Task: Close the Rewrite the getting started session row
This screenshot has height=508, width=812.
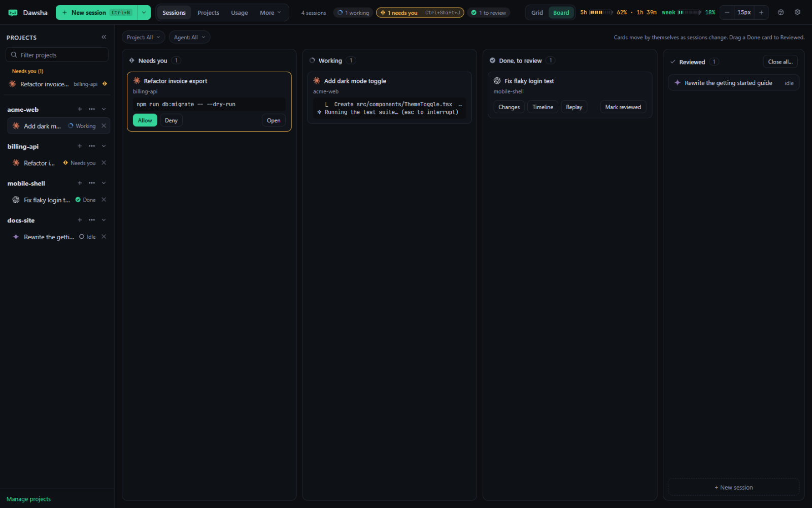Action: (x=104, y=237)
